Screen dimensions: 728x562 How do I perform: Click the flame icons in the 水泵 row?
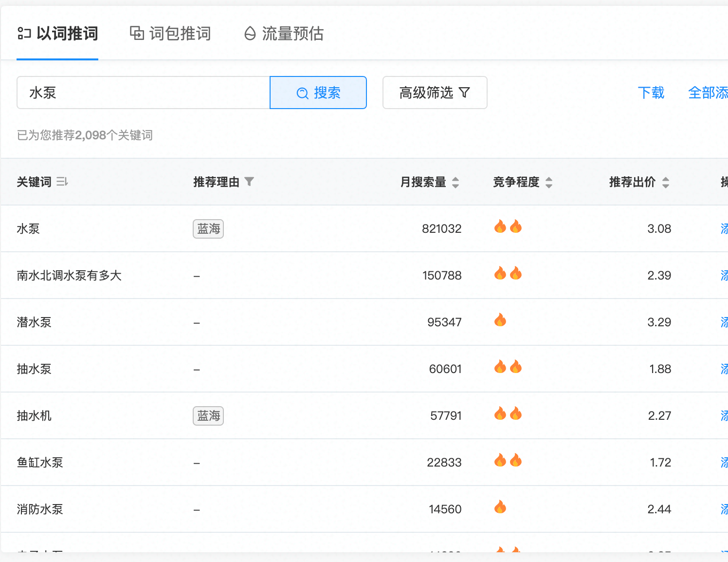508,227
